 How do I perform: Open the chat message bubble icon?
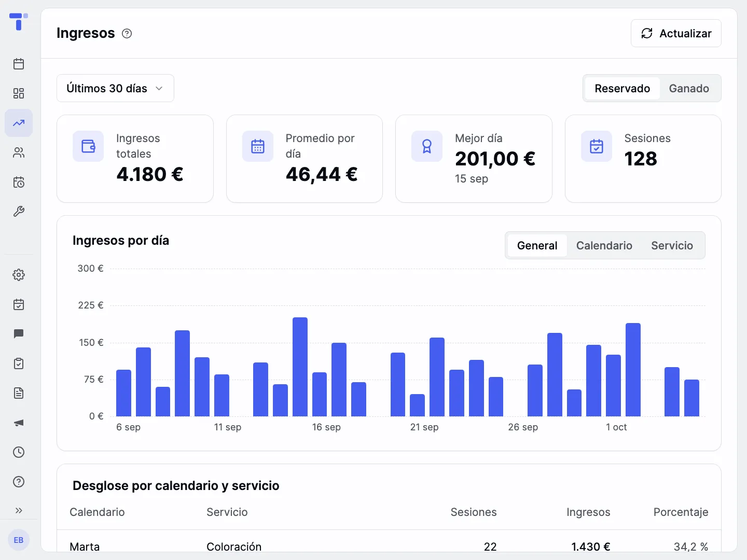click(x=19, y=334)
